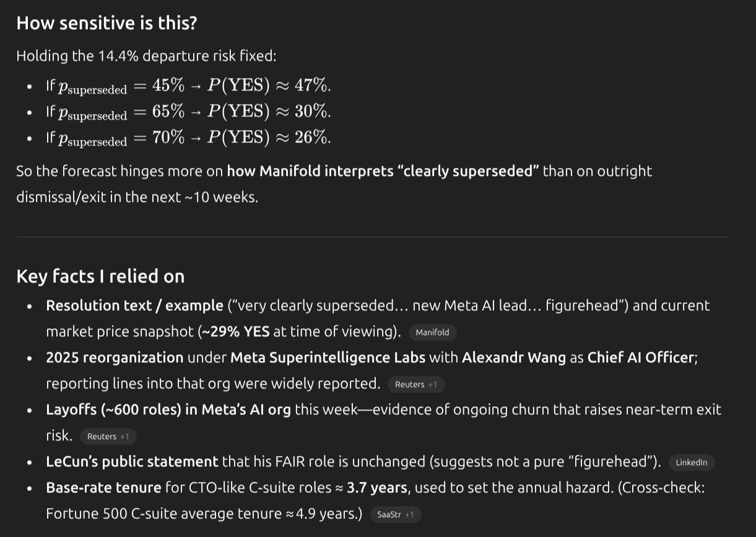Click the bold "3.7 years" figure
The image size is (756, 537).
point(377,487)
